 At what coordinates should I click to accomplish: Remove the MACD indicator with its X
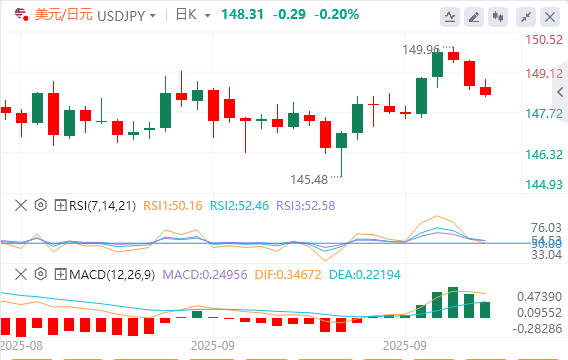tap(21, 274)
